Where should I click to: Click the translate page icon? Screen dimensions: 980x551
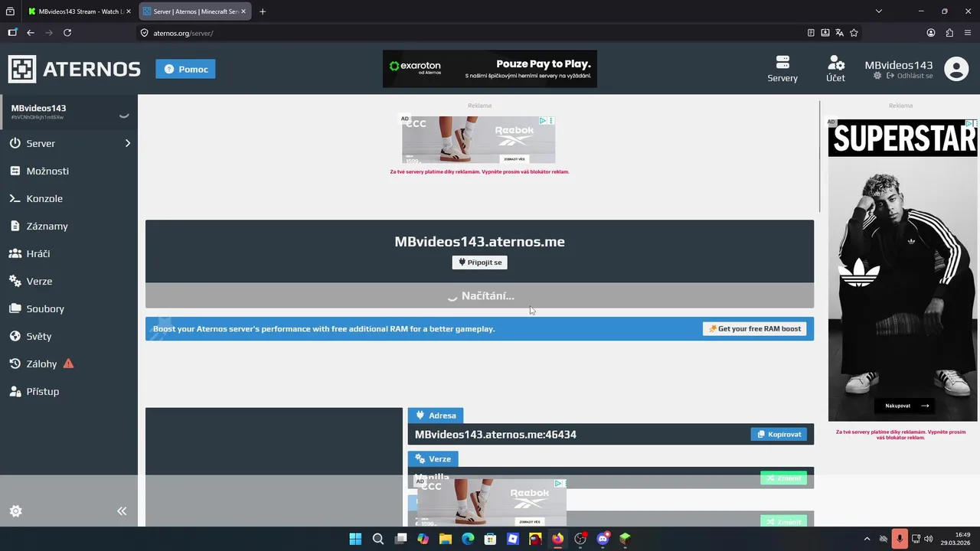pos(840,33)
